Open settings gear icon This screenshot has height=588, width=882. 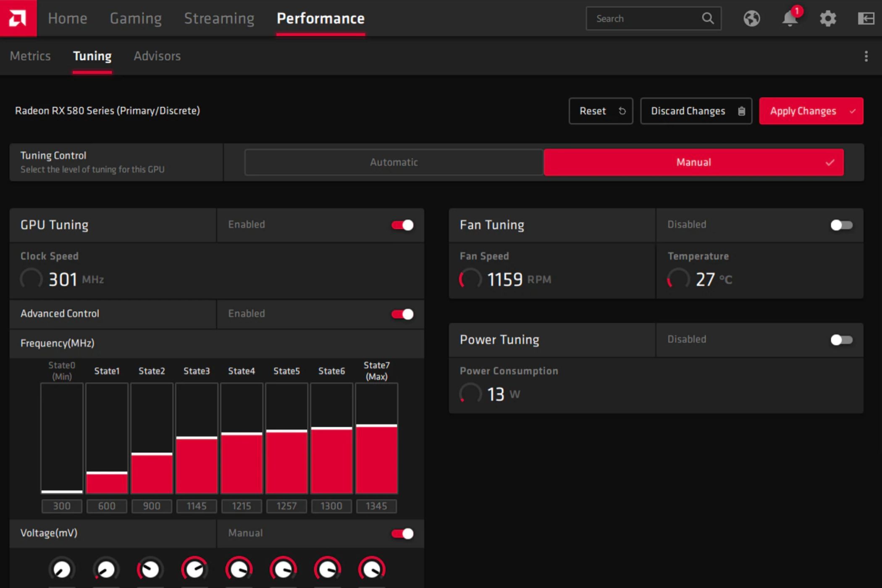click(828, 18)
